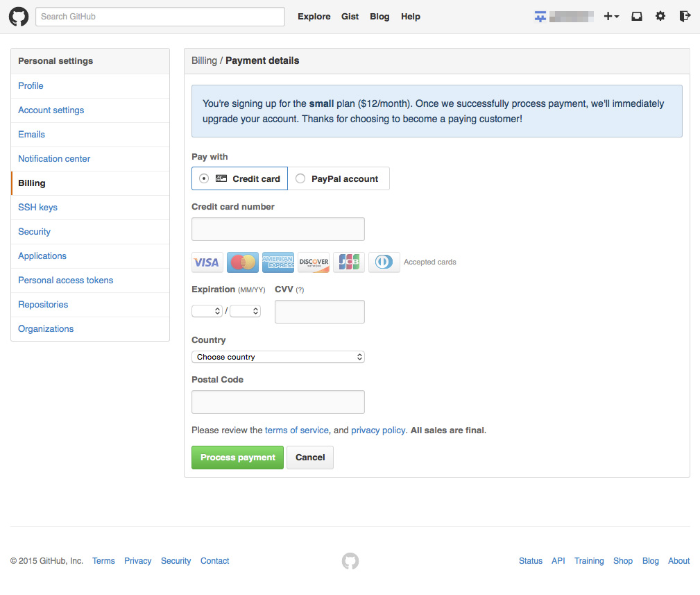
Task: Open the create new plus menu
Action: point(611,17)
